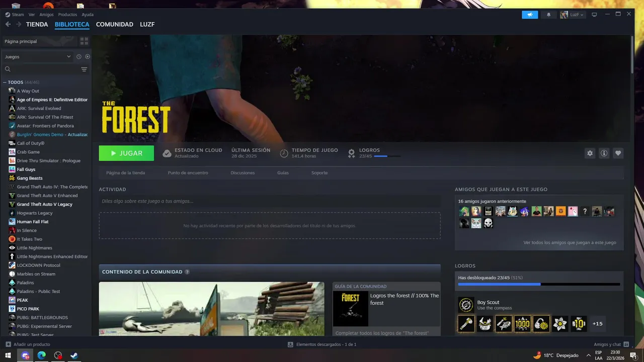
Task: Open the Ver menu
Action: (x=32, y=15)
